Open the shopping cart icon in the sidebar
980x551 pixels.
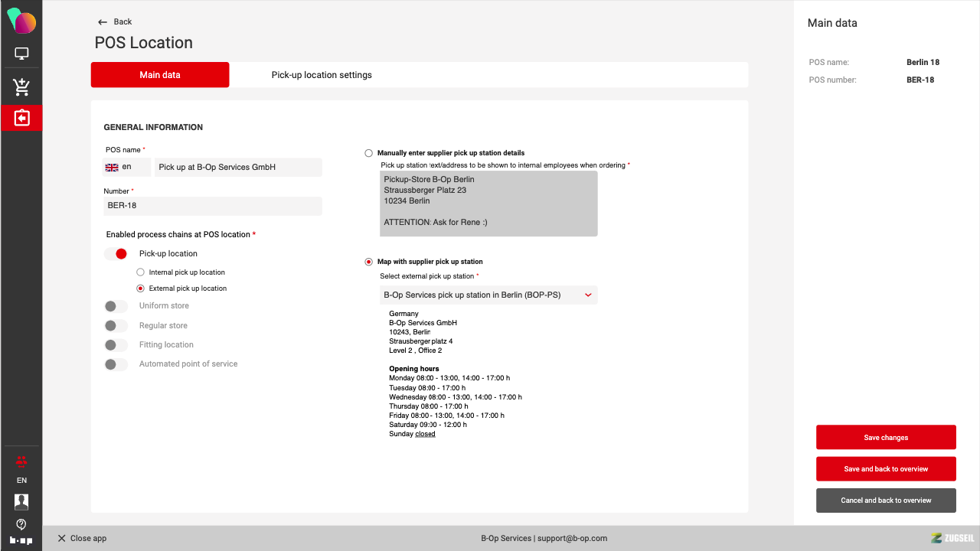tap(21, 87)
